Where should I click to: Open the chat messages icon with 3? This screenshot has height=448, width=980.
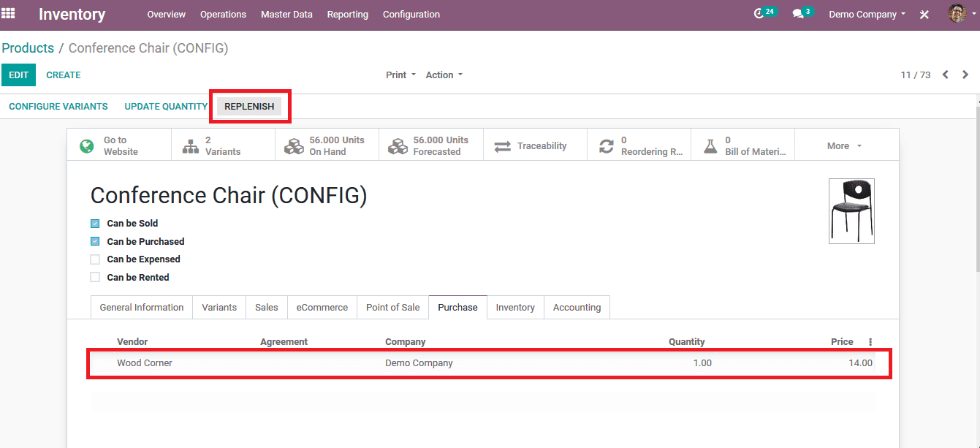[802, 13]
